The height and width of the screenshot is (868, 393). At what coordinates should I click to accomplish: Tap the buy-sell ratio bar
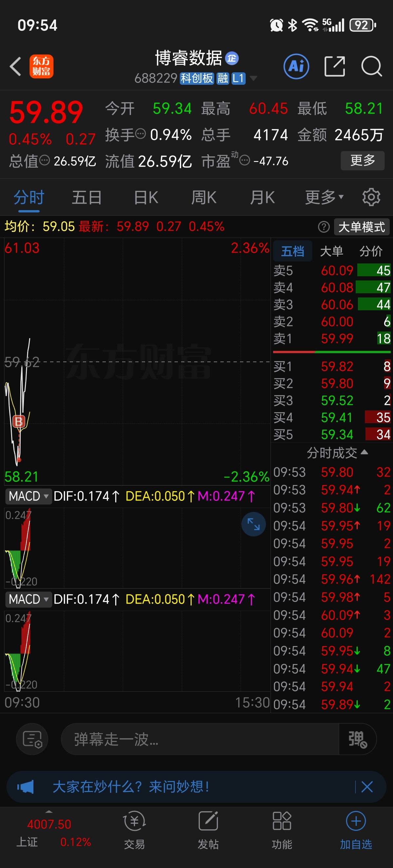coord(332,352)
